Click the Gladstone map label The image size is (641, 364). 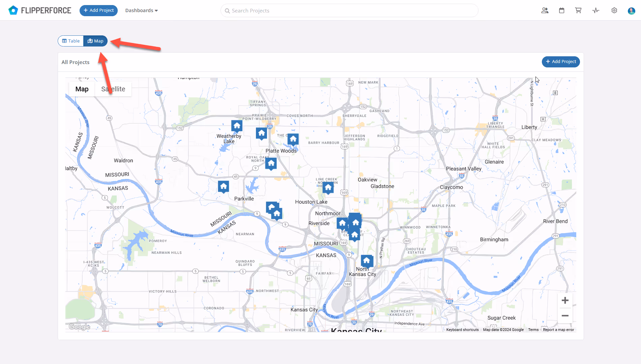click(382, 186)
